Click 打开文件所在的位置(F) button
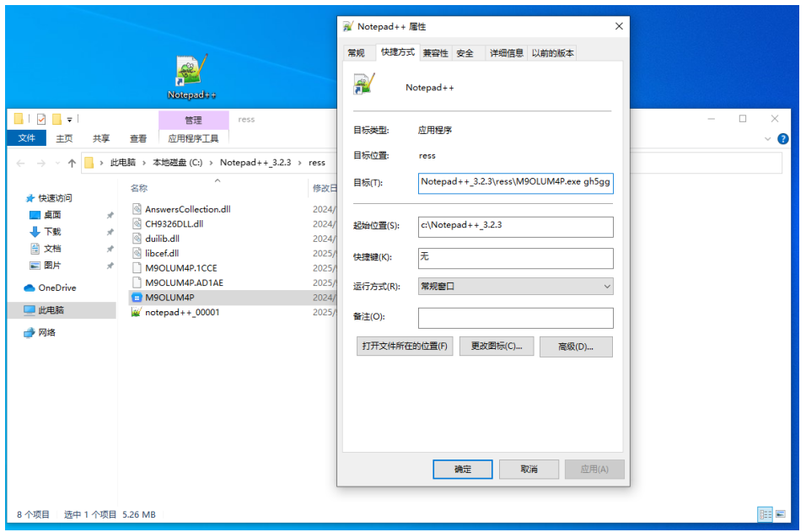 (405, 347)
